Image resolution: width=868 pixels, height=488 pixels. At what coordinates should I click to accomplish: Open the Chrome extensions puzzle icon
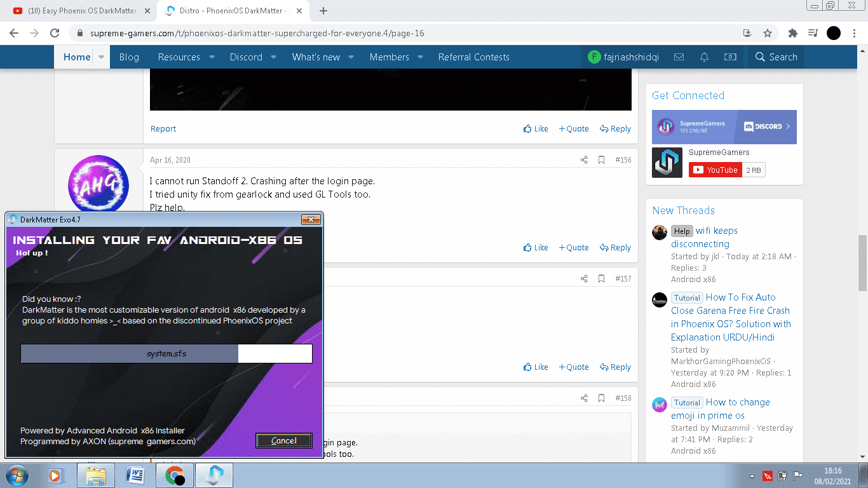[792, 33]
